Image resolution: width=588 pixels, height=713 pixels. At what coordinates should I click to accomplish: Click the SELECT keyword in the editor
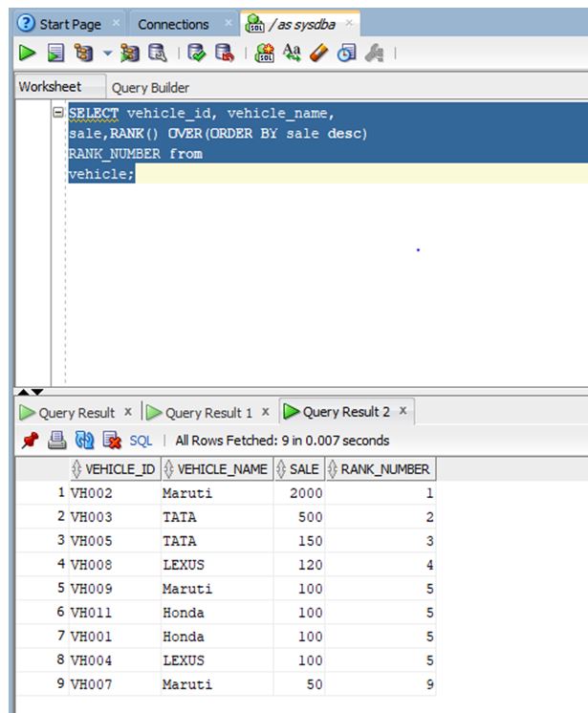point(94,113)
